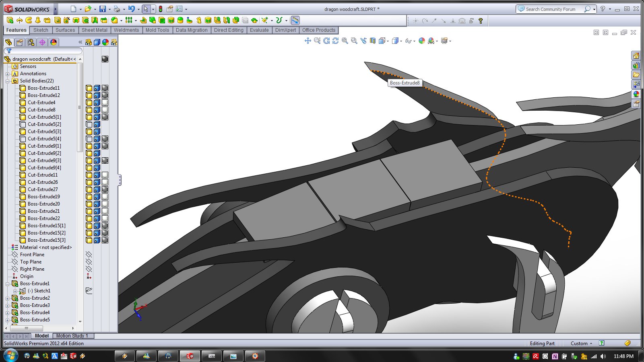Toggle the display mode icon for Cut-Extrude9[2]
644x362 pixels.
click(x=97, y=153)
